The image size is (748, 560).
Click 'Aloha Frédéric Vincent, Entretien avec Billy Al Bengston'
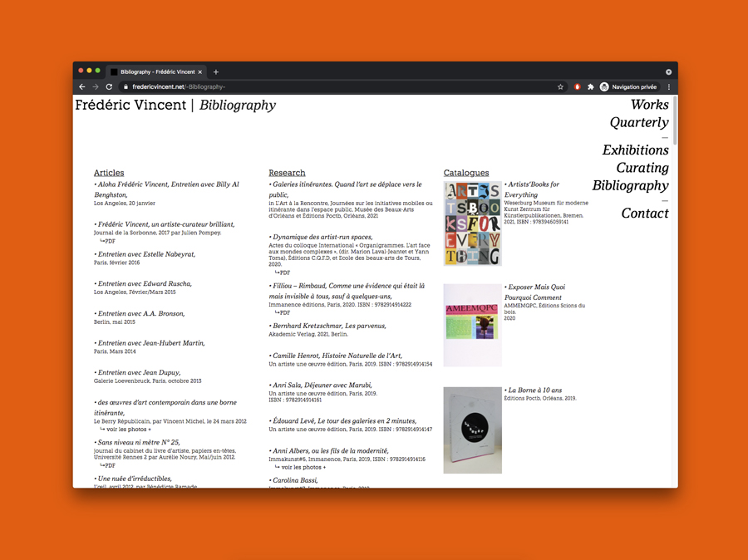coord(166,189)
